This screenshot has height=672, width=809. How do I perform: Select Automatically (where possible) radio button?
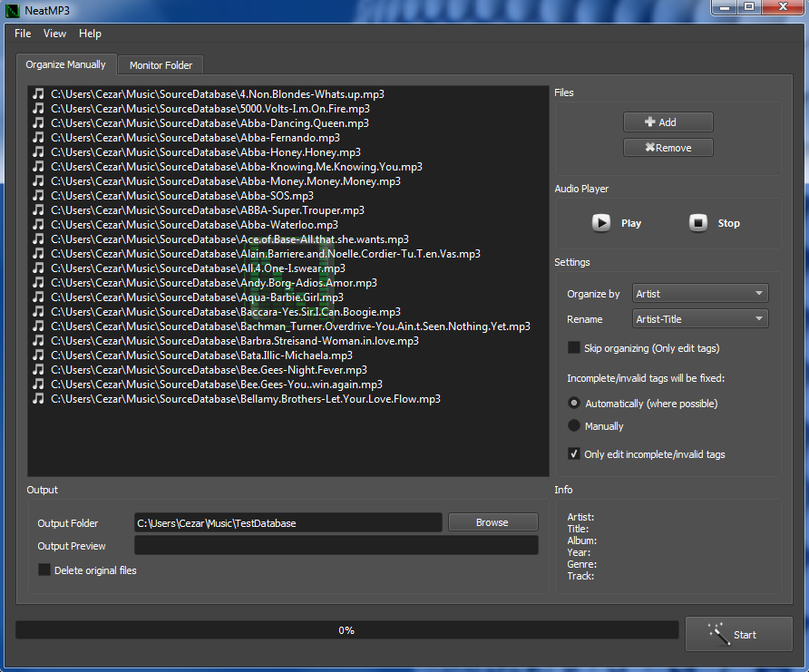pyautogui.click(x=574, y=403)
